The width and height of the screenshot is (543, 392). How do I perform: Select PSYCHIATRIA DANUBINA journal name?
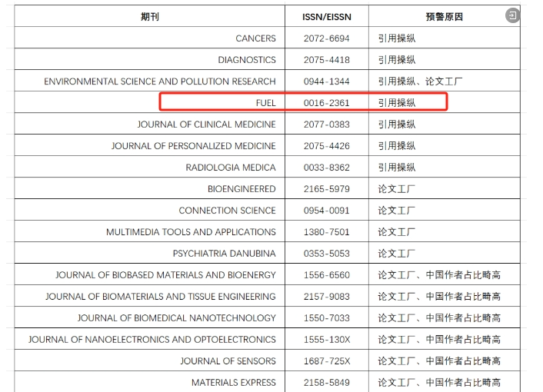(224, 253)
